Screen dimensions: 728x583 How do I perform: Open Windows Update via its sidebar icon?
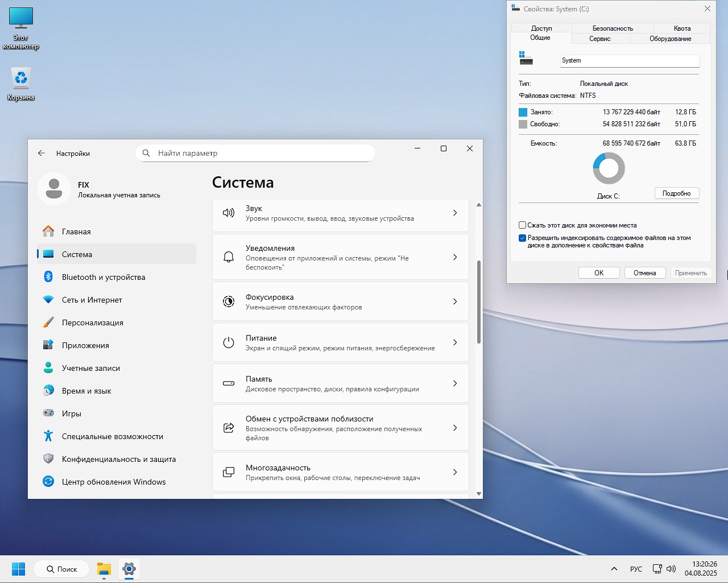[x=48, y=482]
